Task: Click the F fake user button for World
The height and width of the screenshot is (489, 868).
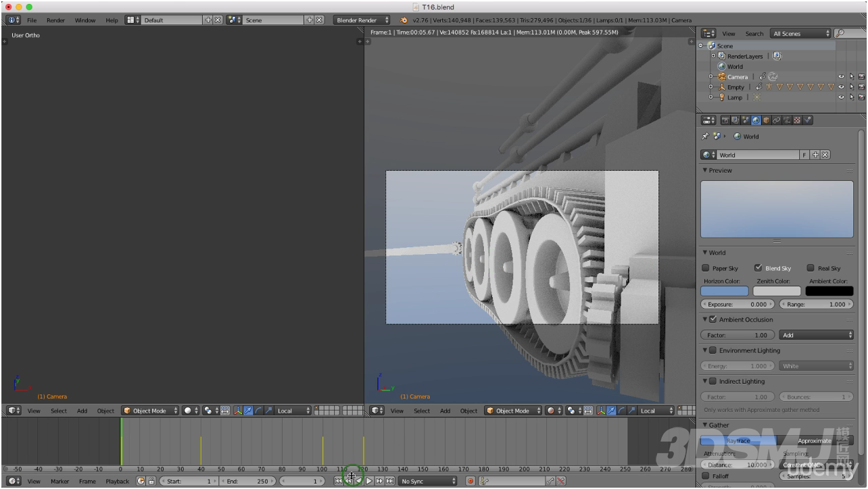Action: tap(804, 155)
